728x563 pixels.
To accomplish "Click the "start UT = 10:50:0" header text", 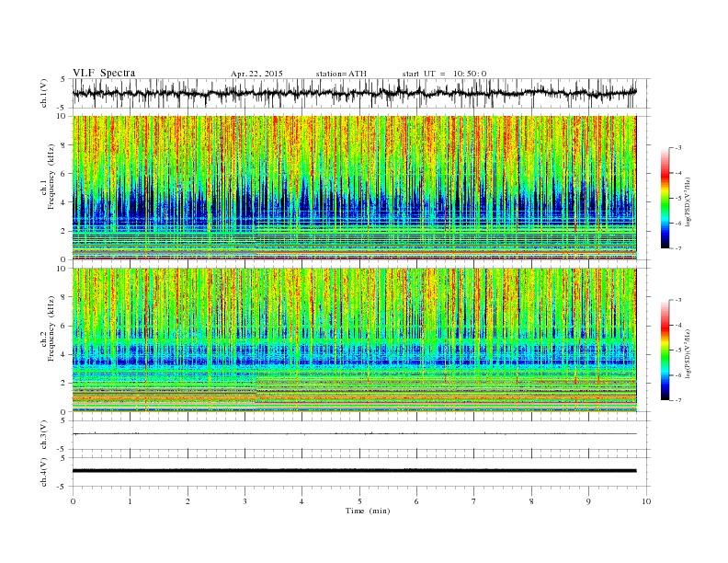I will 444,74.
